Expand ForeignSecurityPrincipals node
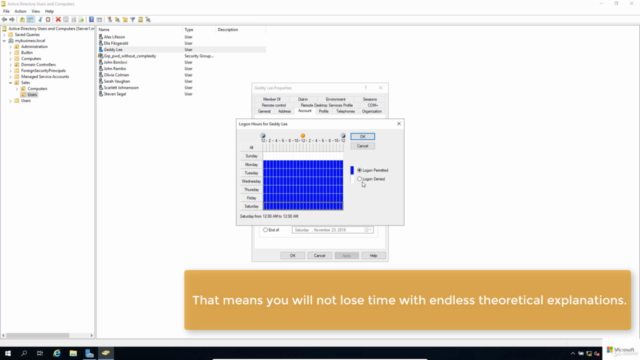This screenshot has height=360, width=640. point(11,71)
